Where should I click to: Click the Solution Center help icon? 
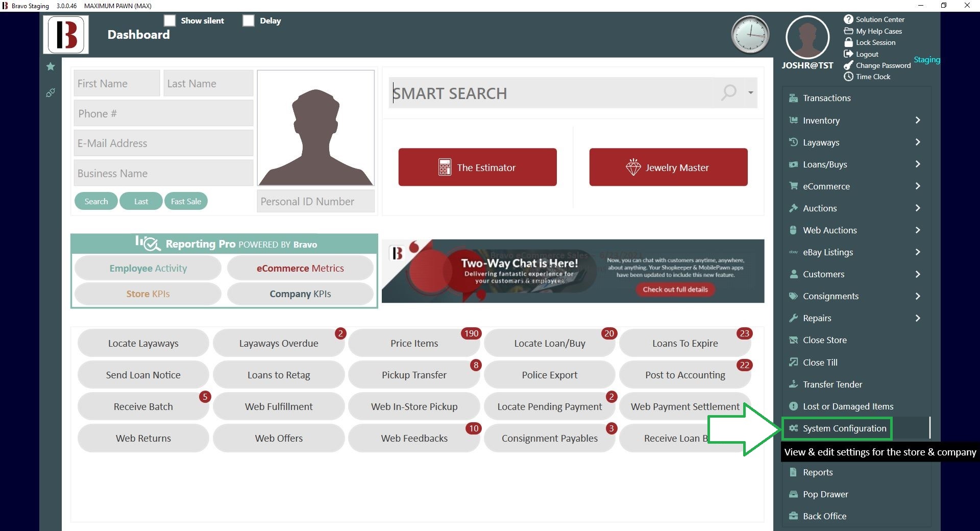pos(848,19)
